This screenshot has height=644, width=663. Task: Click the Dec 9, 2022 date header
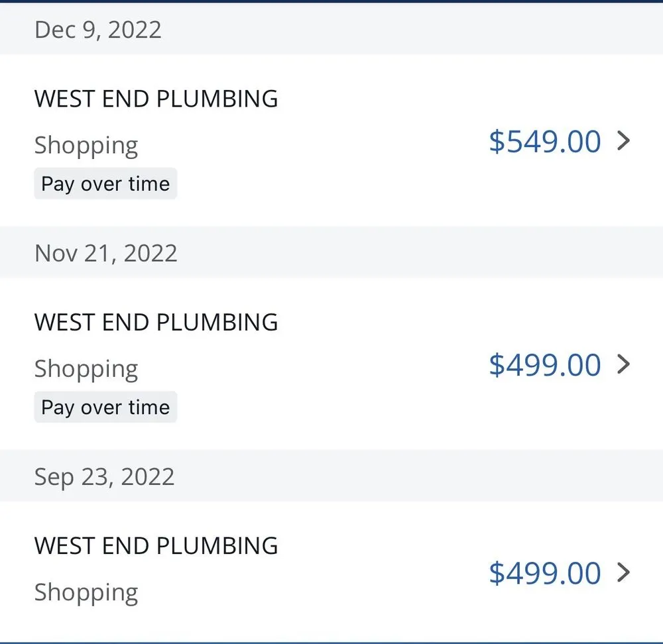(97, 29)
